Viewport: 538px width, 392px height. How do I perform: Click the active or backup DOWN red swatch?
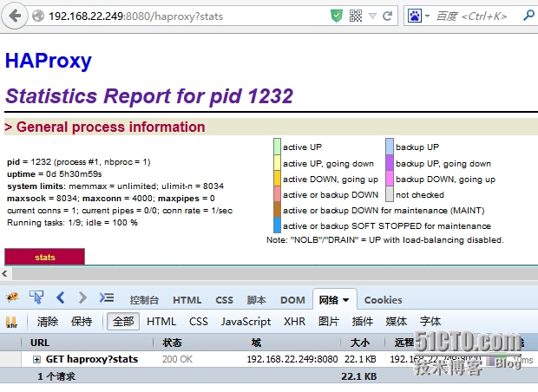pyautogui.click(x=277, y=194)
